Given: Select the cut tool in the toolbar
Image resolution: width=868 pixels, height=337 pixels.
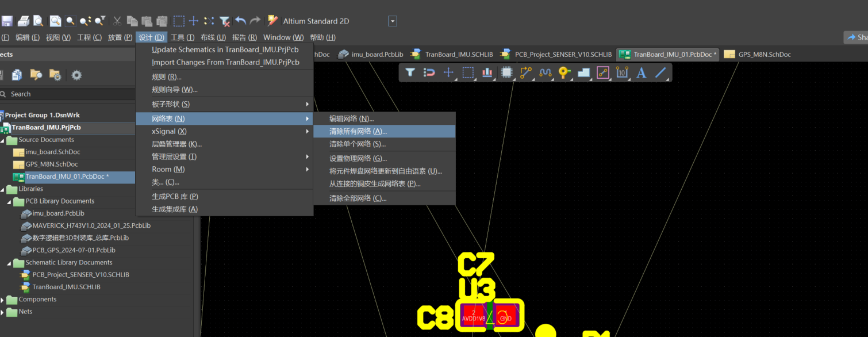Looking at the screenshot, I should point(117,21).
